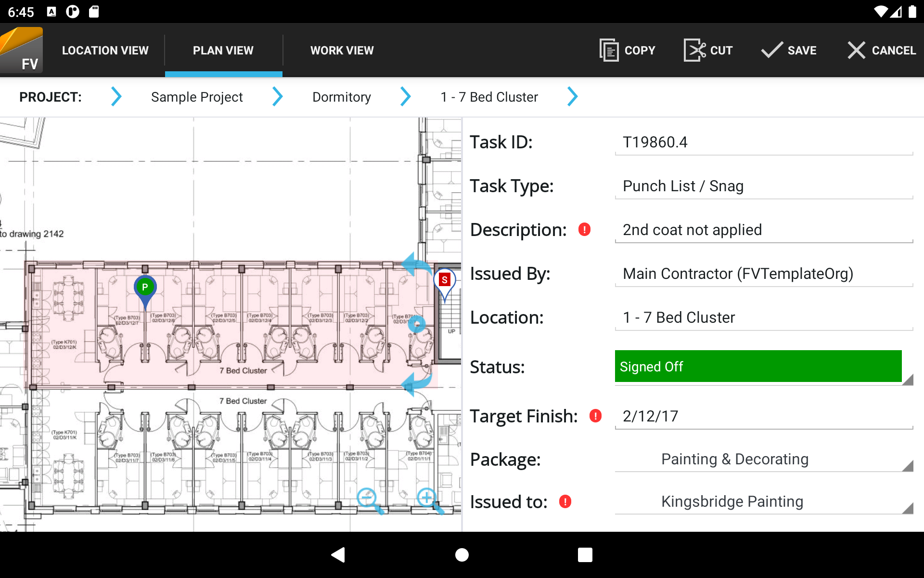The image size is (924, 578).
Task: Save the task changes
Action: coord(789,51)
